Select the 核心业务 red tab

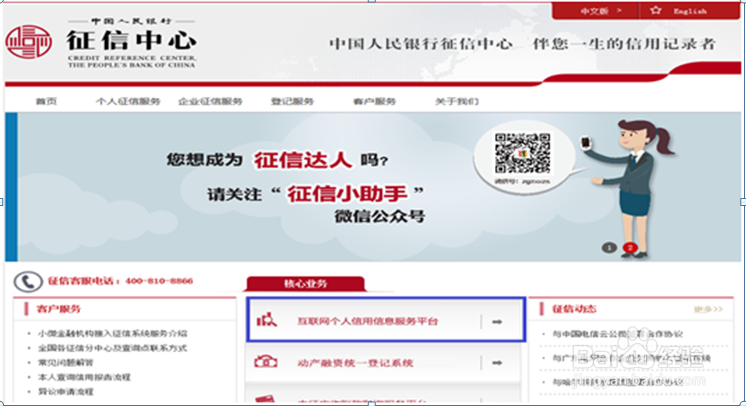(305, 284)
